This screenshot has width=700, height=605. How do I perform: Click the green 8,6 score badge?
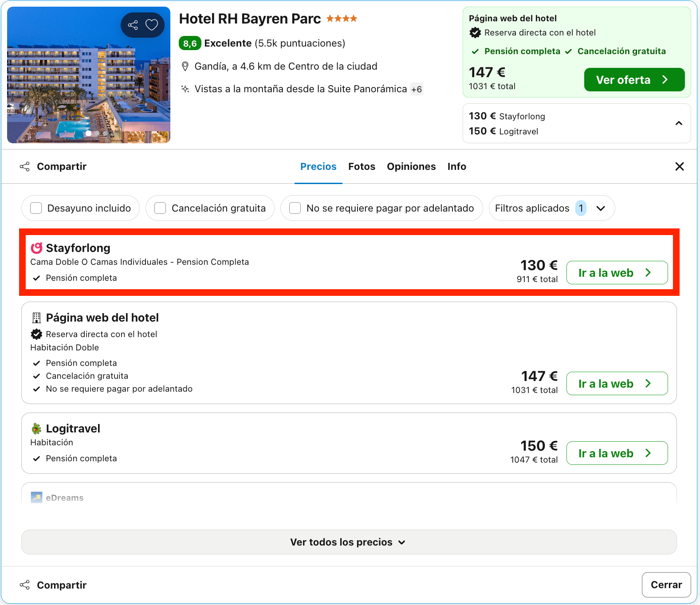[x=190, y=43]
